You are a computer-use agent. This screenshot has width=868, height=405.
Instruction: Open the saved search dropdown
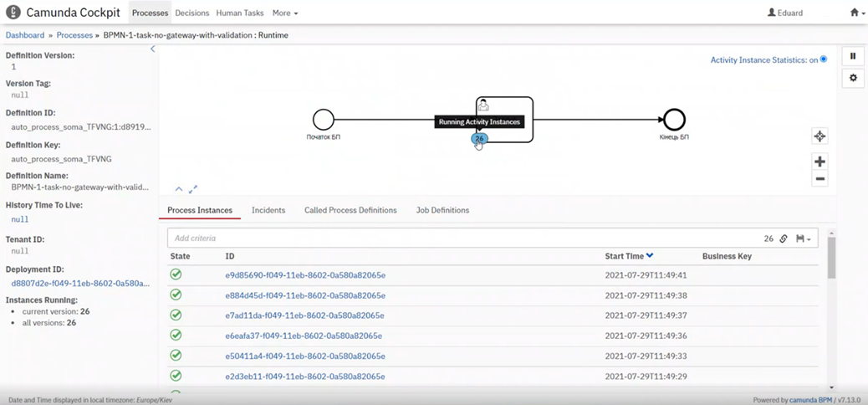click(804, 238)
